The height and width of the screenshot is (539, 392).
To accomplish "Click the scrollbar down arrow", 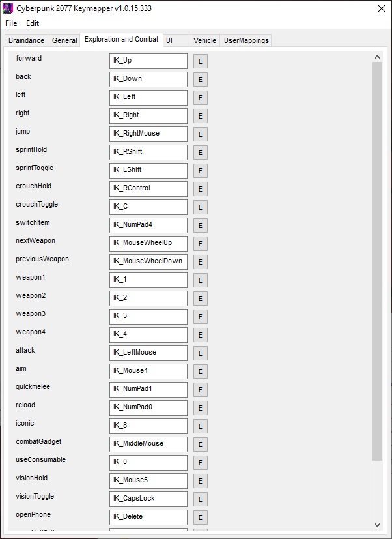I will coord(377,525).
